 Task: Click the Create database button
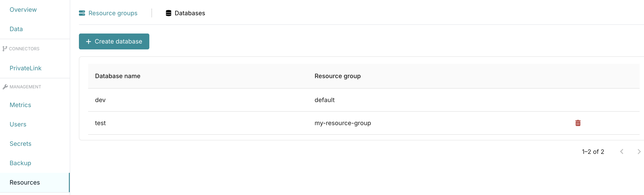tap(114, 41)
